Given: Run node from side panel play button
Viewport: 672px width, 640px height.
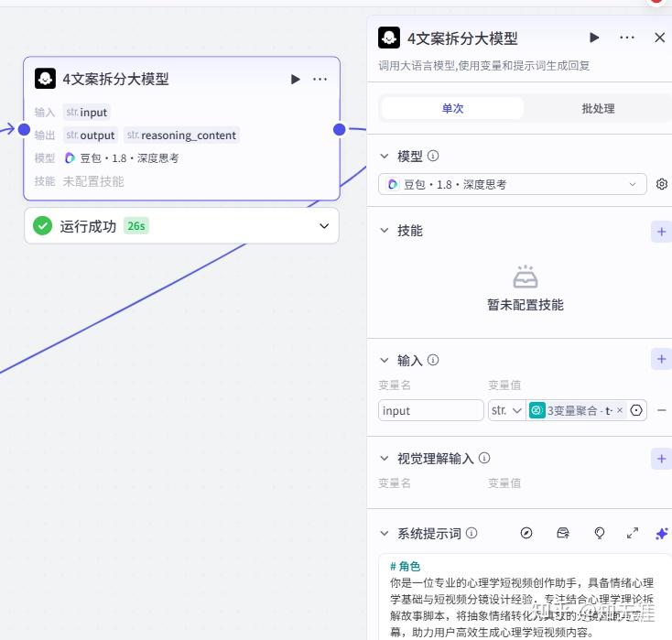Looking at the screenshot, I should coord(594,38).
